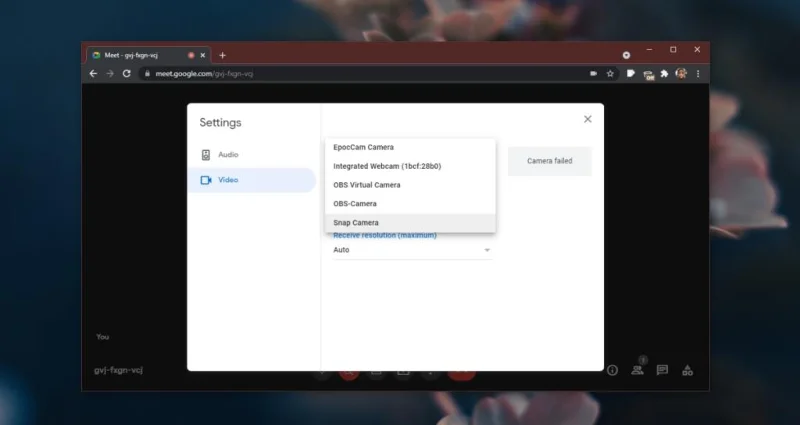Click the address bar URL field
This screenshot has height=425, width=800.
[367, 73]
